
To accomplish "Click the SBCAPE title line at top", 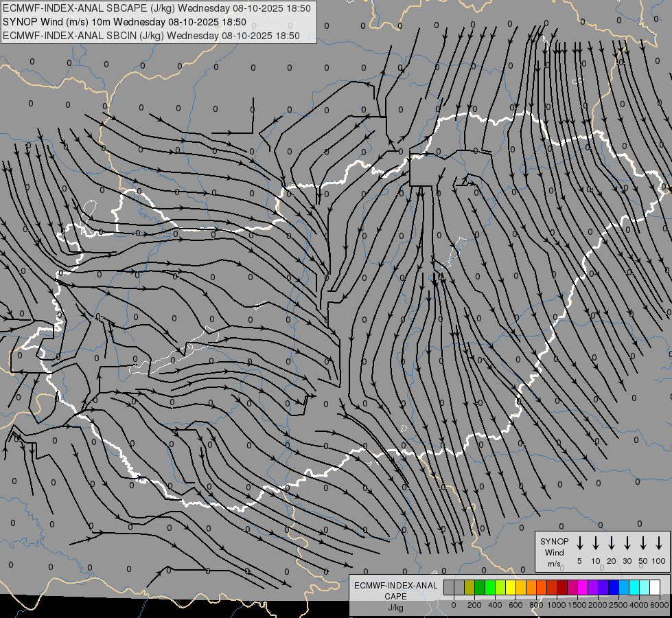I will [x=157, y=8].
